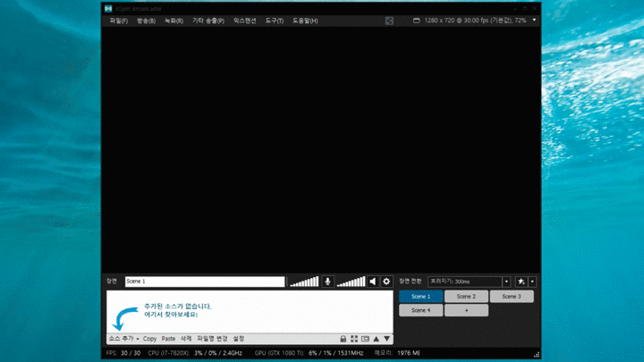Mute the speaker icon

[x=373, y=282]
